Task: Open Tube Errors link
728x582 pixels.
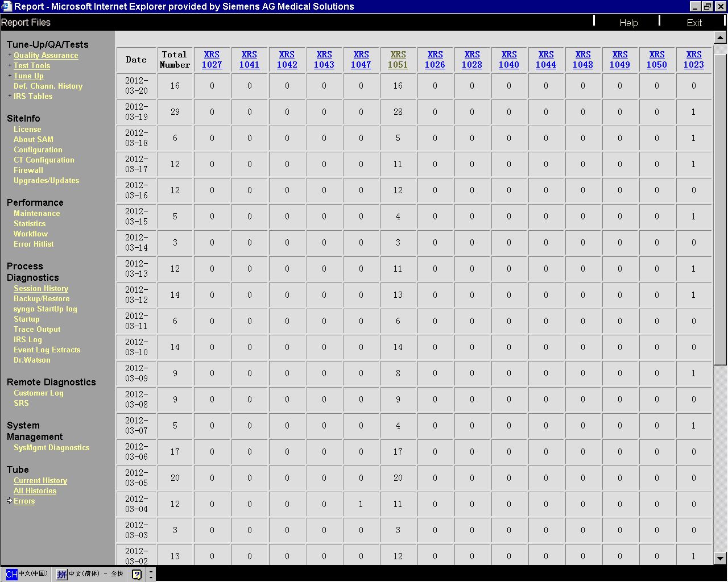Action: click(24, 501)
